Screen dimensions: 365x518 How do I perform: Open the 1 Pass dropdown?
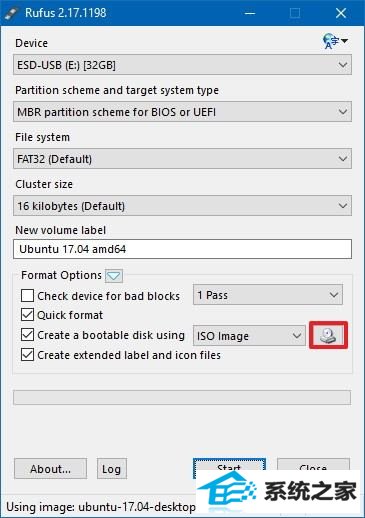pyautogui.click(x=268, y=295)
